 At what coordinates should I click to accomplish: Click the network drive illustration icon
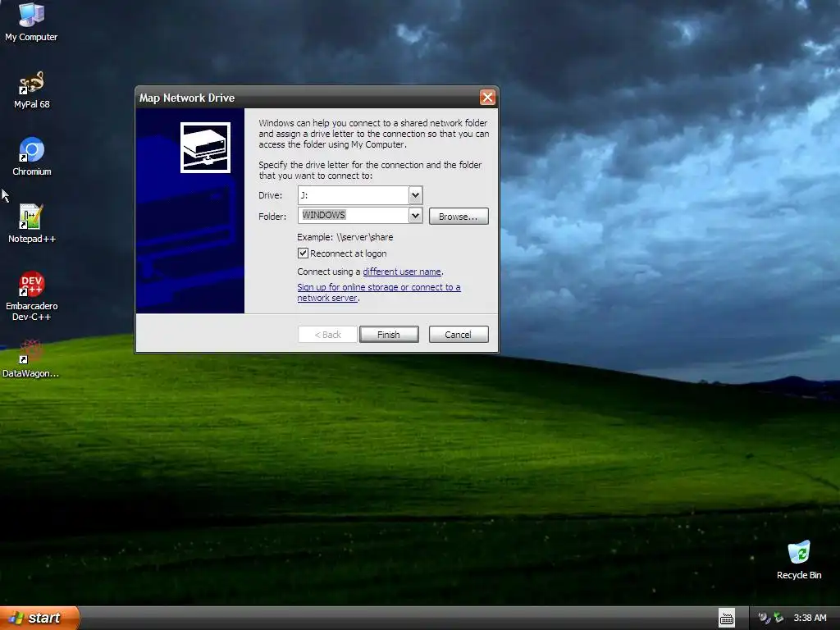click(x=205, y=148)
